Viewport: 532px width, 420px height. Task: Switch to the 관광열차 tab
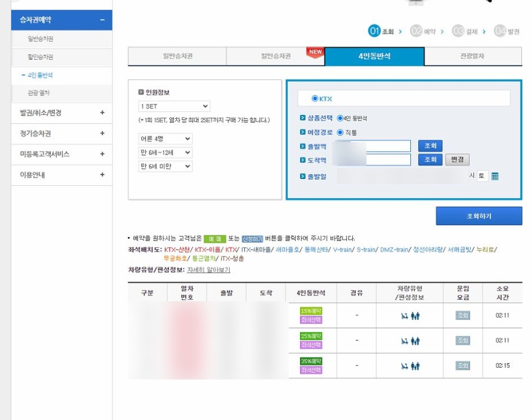[473, 56]
